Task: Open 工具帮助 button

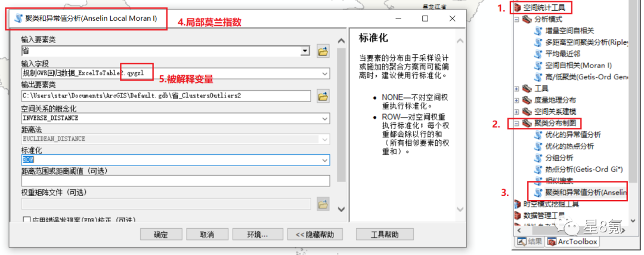Action: tap(385, 235)
